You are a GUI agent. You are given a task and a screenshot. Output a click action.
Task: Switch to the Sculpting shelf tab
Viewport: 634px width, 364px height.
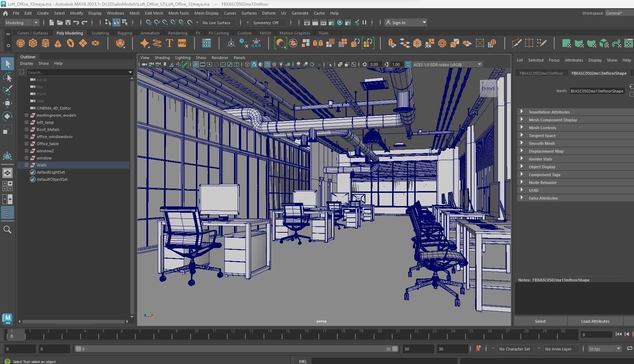point(100,33)
